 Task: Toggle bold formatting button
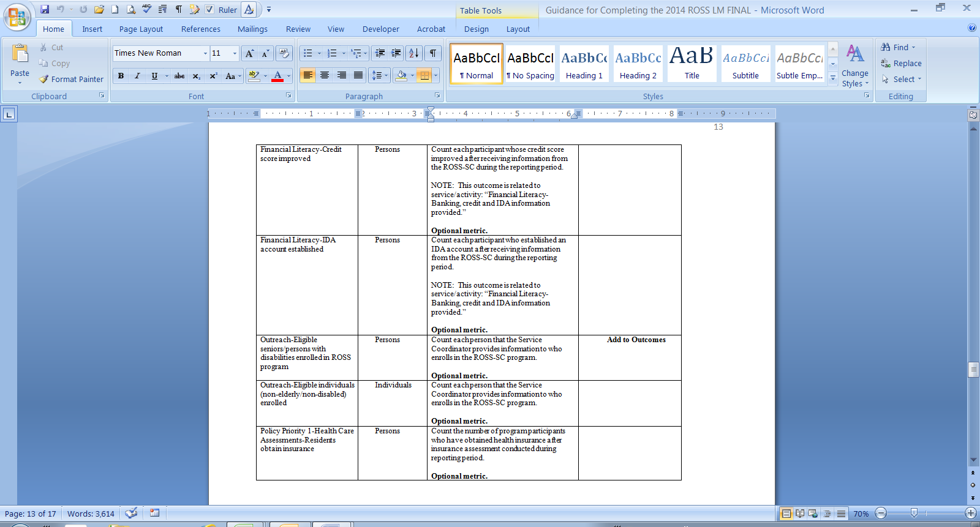[x=121, y=76]
